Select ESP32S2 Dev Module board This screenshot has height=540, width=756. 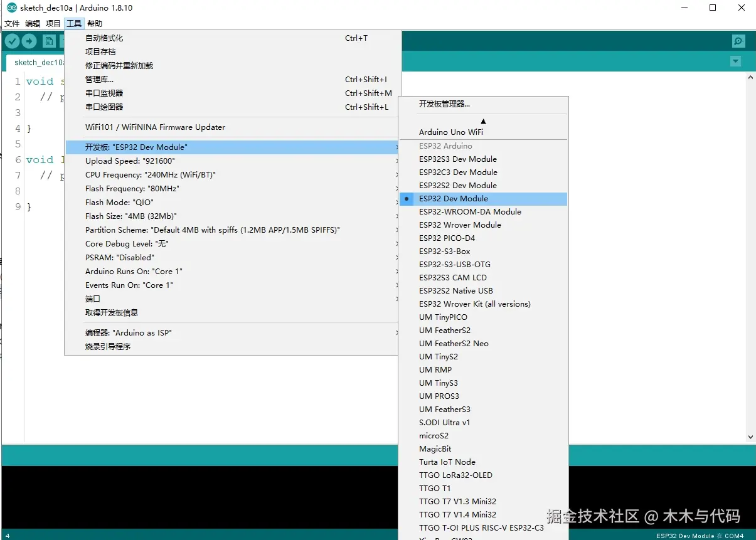point(483,186)
